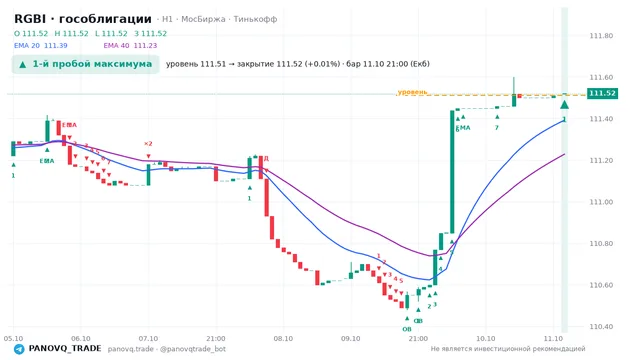Click the 'EMA 40 111.23' legend entry
Screen dimensions: 640x360
(130, 45)
